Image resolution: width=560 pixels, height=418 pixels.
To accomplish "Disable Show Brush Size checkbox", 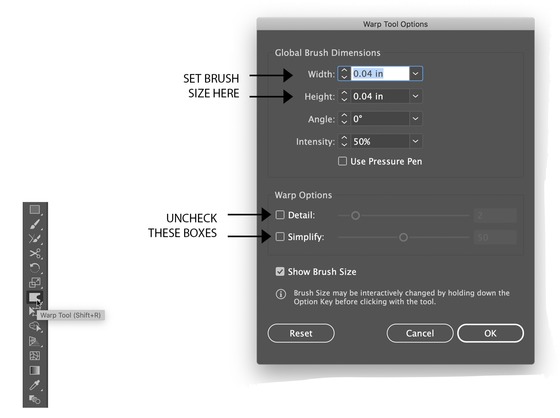I will click(280, 272).
